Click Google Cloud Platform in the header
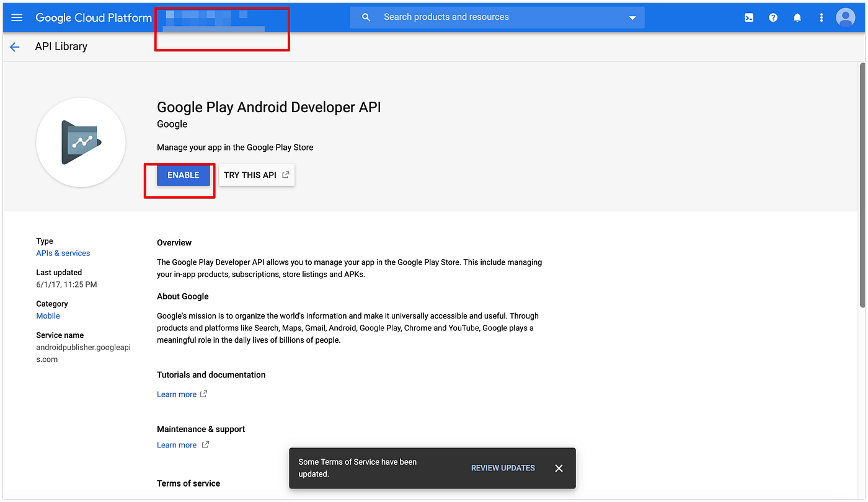 click(x=93, y=17)
